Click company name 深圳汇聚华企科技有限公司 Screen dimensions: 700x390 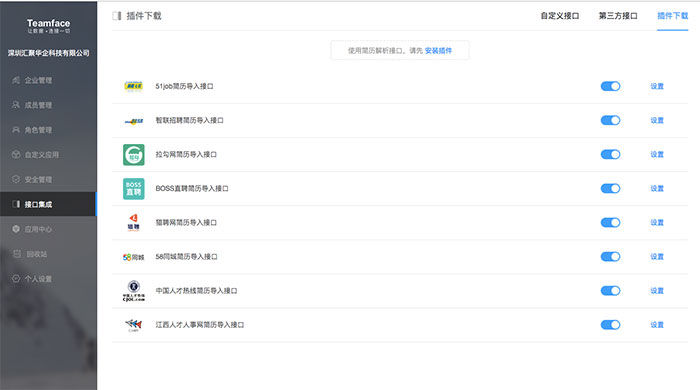pyautogui.click(x=48, y=53)
